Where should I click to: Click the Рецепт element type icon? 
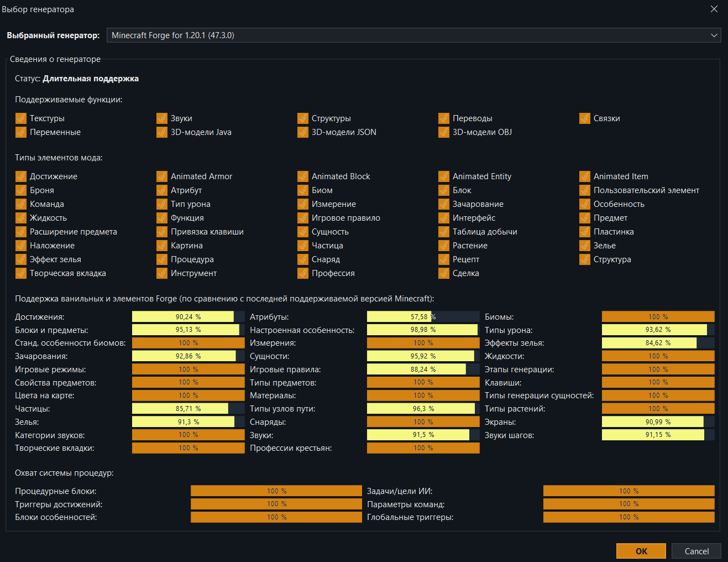click(444, 259)
